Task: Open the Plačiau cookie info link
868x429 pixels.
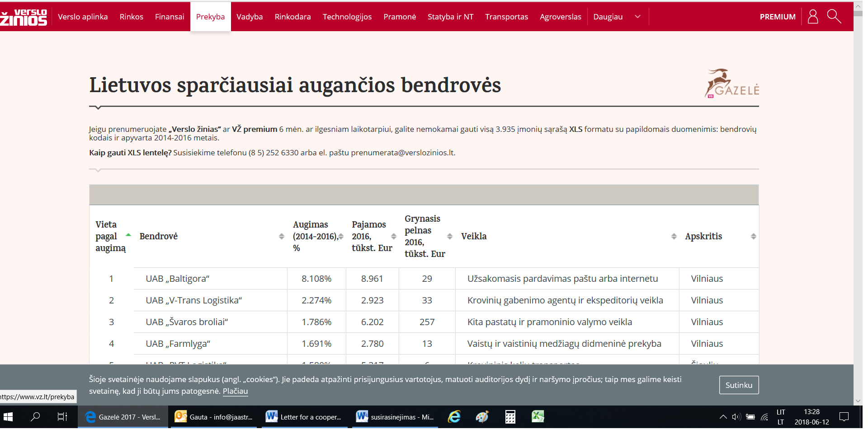Action: click(x=235, y=391)
